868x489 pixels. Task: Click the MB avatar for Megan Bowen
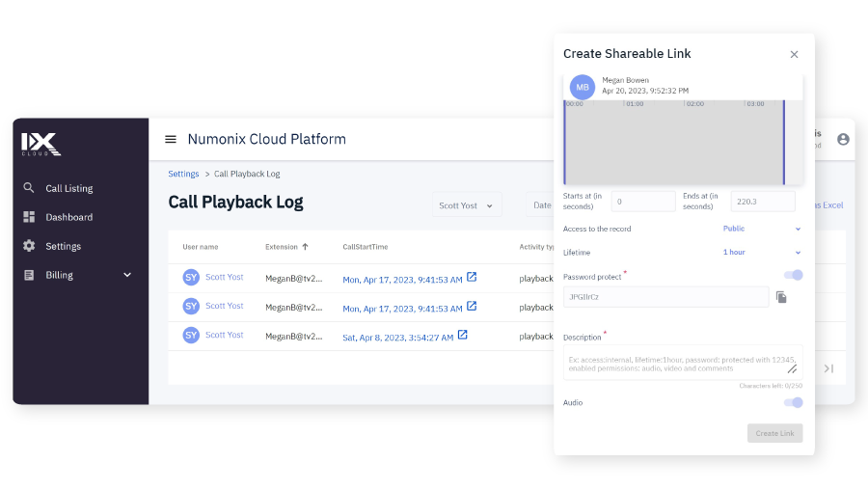point(583,87)
